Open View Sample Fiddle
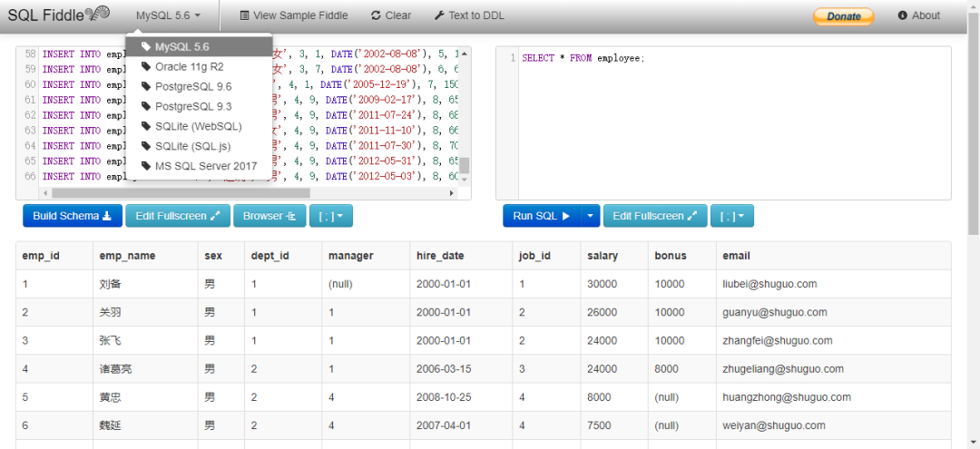Image resolution: width=980 pixels, height=449 pixels. 294,15
